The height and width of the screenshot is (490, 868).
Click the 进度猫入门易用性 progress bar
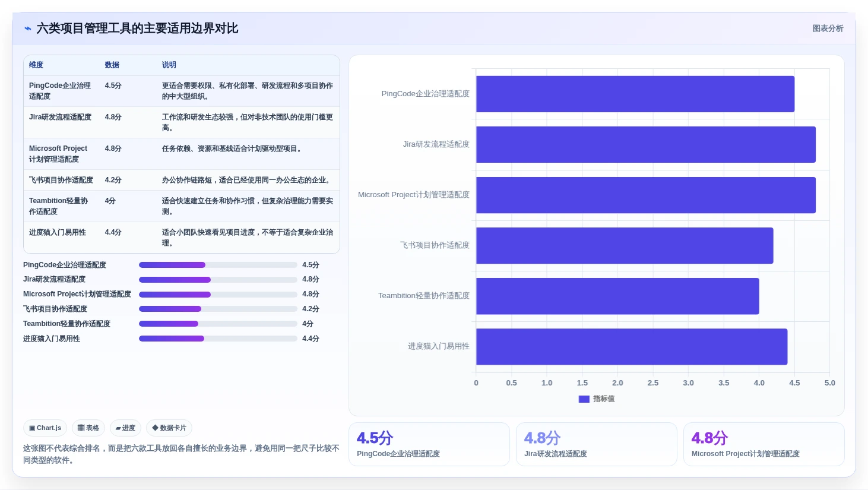218,339
